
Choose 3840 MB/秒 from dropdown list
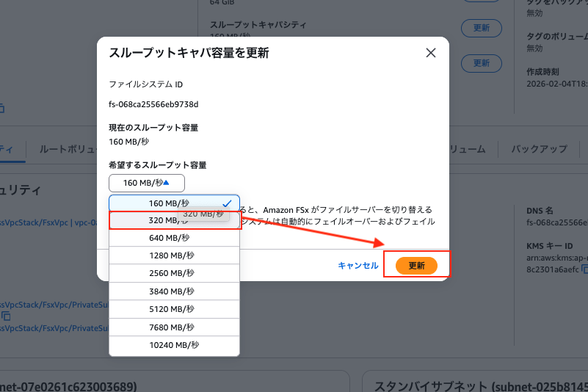pos(174,291)
